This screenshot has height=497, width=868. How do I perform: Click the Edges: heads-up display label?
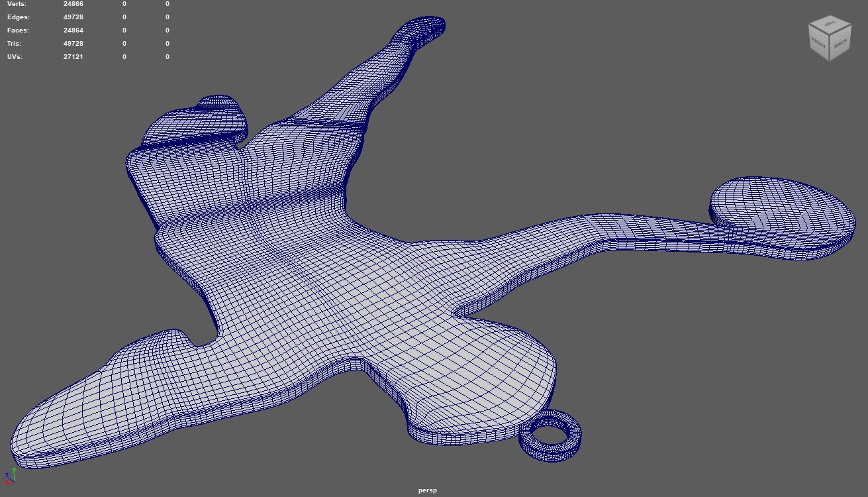pos(19,17)
